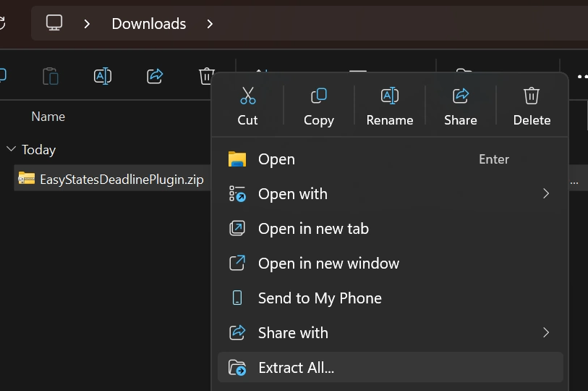Collapse the Today group
Viewport: 588px width, 391px height.
[11, 149]
